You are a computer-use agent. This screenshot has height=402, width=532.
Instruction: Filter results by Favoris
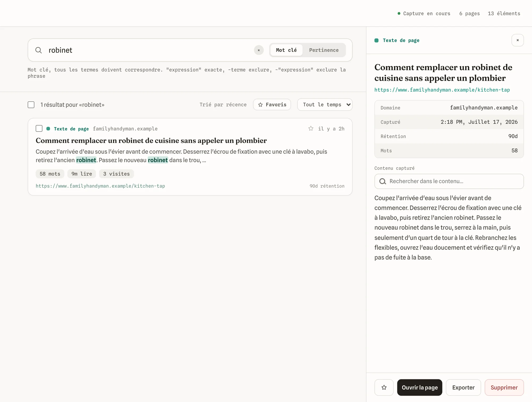pyautogui.click(x=272, y=105)
